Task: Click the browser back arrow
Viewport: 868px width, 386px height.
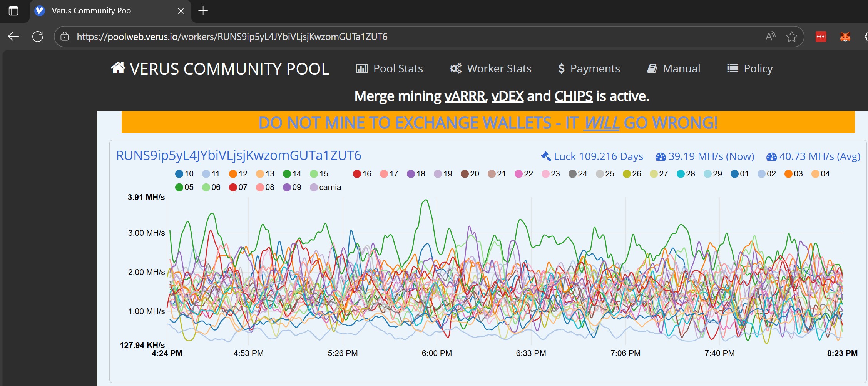Action: pyautogui.click(x=13, y=37)
